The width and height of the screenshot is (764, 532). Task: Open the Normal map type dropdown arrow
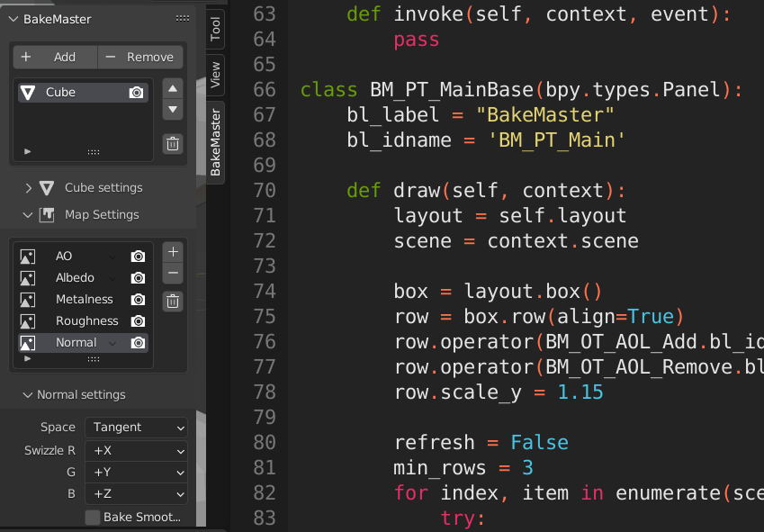[x=112, y=344]
